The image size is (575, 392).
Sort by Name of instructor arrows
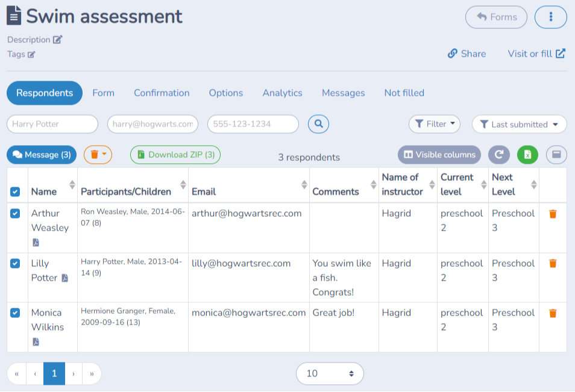tap(432, 184)
